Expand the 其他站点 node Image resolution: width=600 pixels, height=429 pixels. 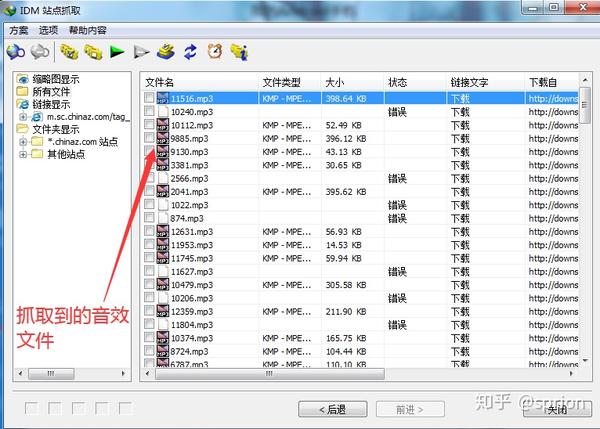pyautogui.click(x=23, y=154)
